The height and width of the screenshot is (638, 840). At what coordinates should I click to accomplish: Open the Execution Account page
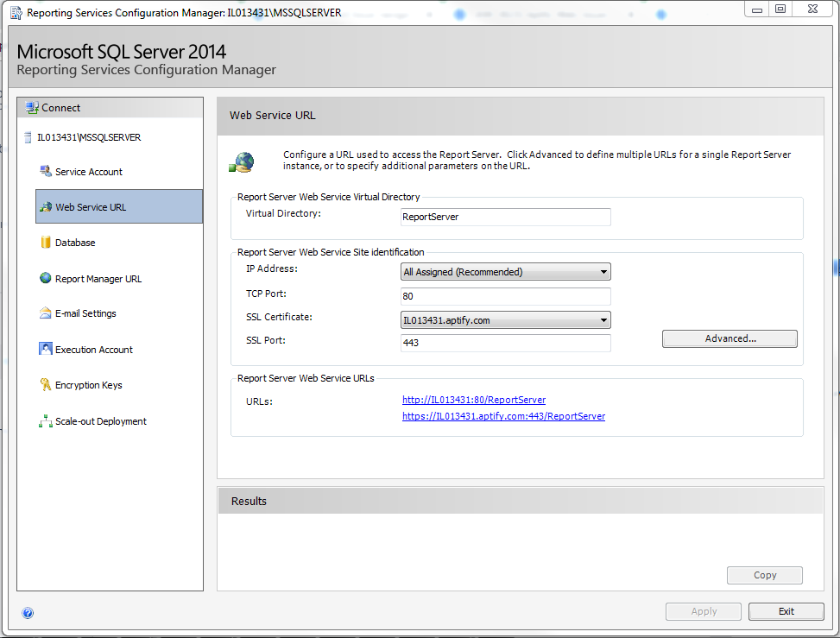(x=92, y=349)
